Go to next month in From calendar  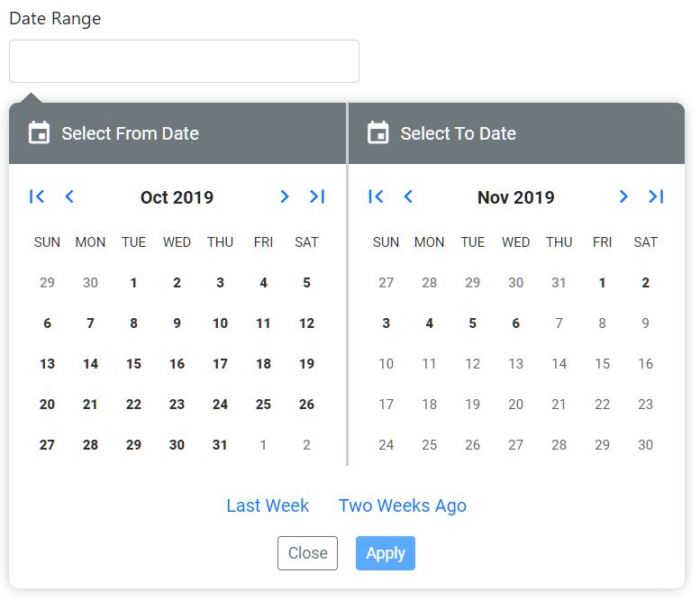tap(285, 196)
